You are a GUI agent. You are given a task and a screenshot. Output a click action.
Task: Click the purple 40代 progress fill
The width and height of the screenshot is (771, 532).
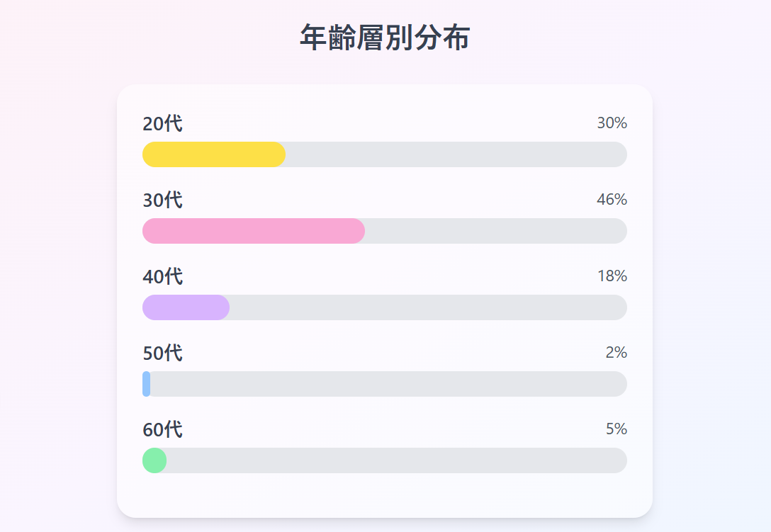[186, 307]
